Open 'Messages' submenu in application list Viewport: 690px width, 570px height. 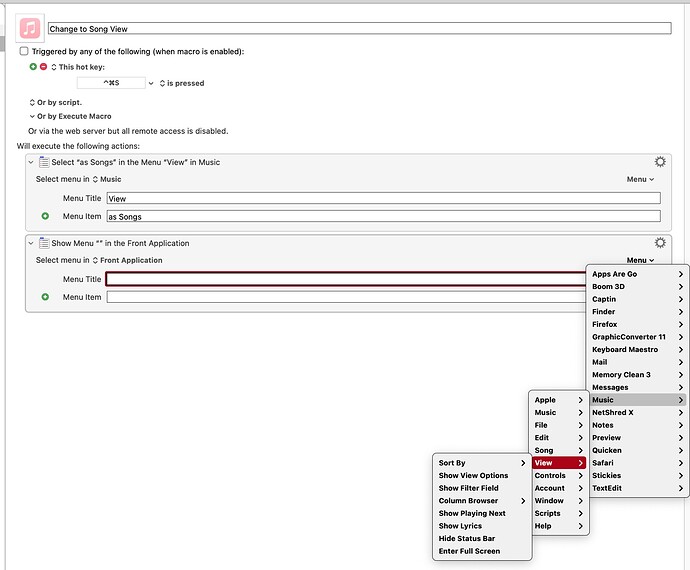tap(637, 387)
